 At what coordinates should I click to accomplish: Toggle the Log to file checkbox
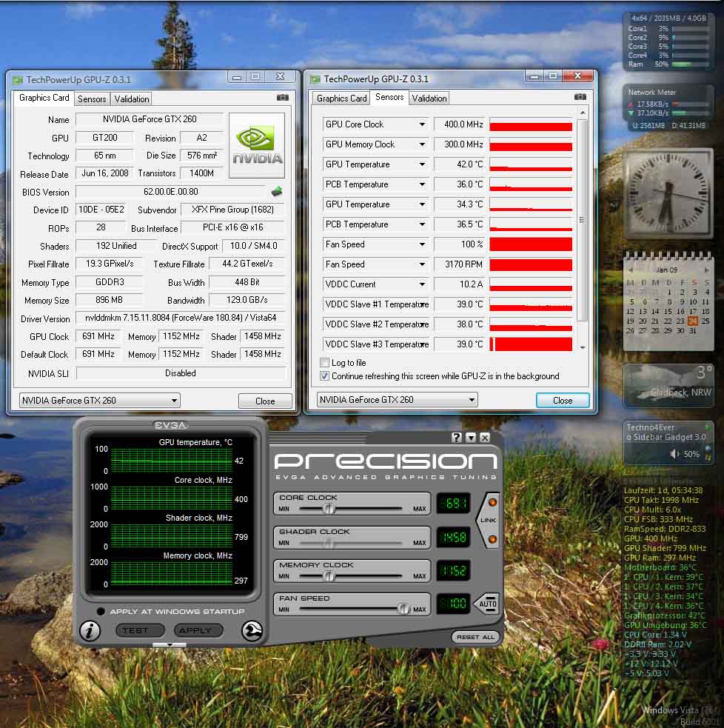coord(324,363)
